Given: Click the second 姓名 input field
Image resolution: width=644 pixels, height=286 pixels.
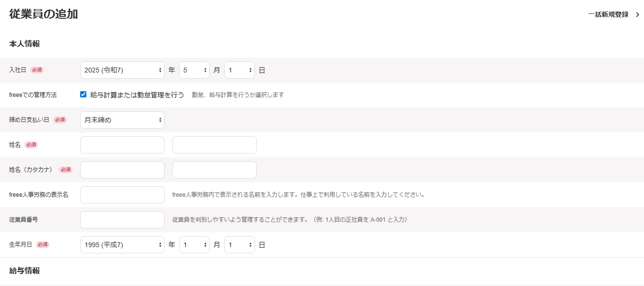Looking at the screenshot, I should coord(214,145).
